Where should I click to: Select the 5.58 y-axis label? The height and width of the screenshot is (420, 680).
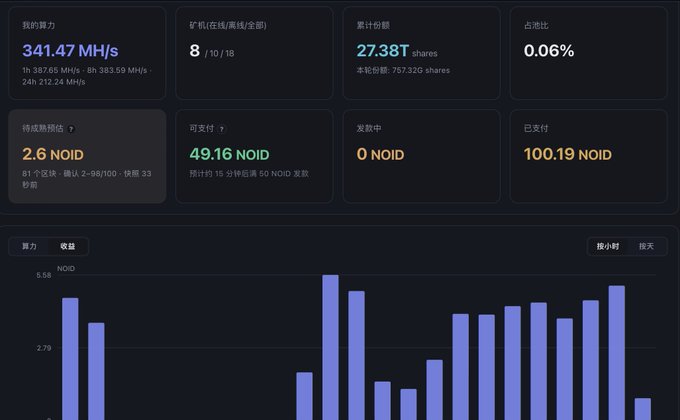tap(44, 276)
